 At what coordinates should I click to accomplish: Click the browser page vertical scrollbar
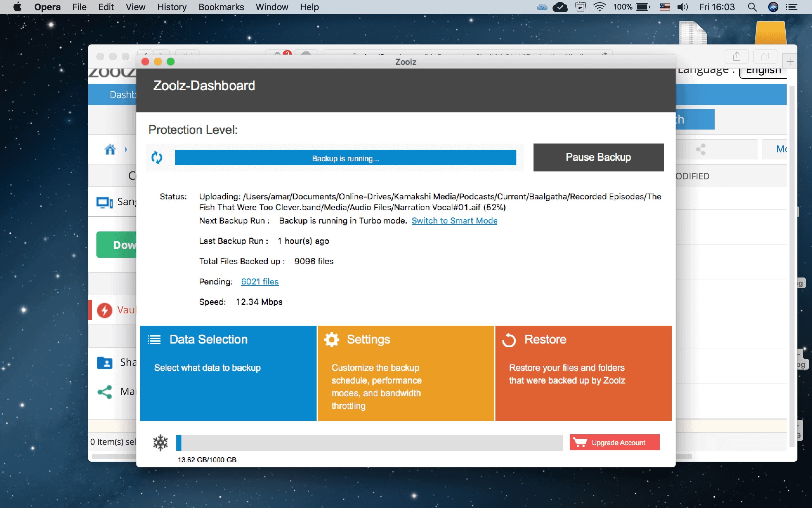pyautogui.click(x=791, y=265)
